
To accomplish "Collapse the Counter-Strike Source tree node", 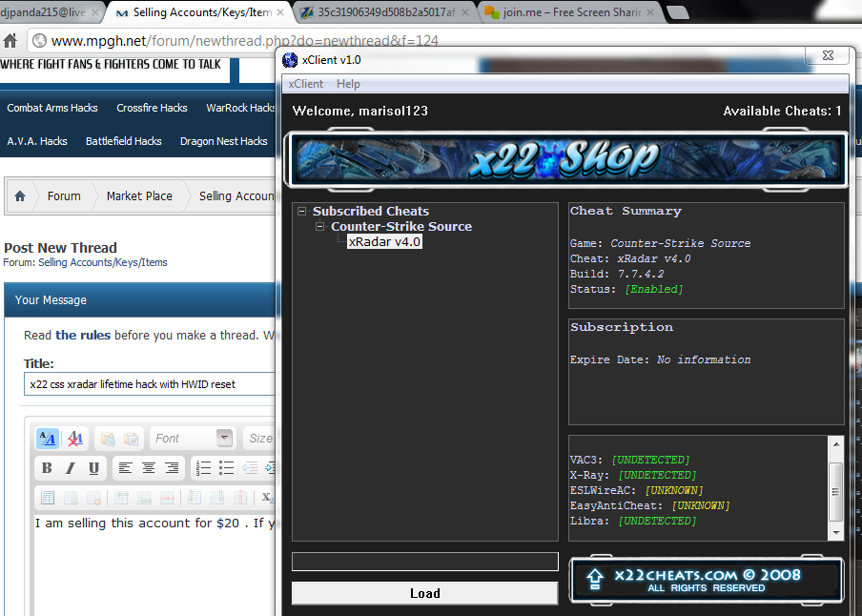I will click(x=320, y=227).
